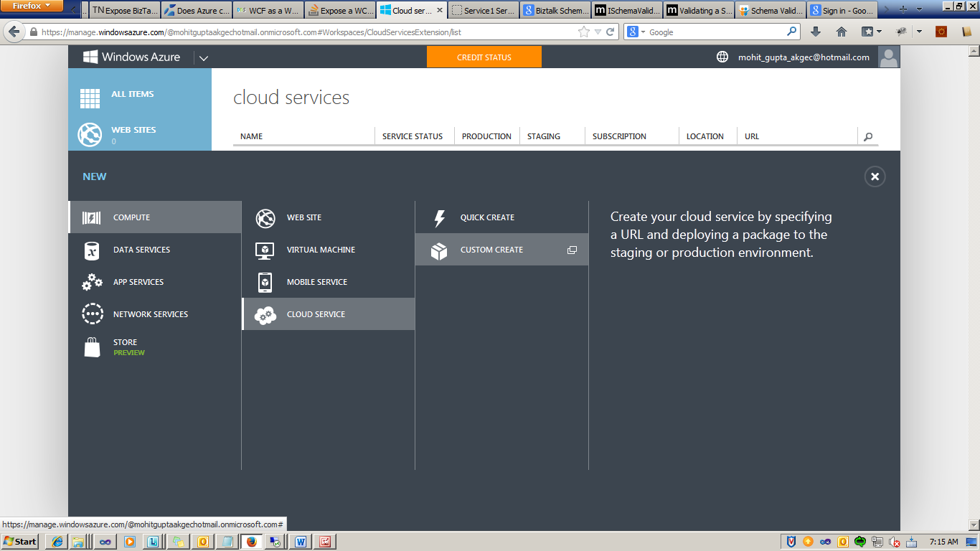Open Windows Explorer folder taskbar icon
Screen dimensions: 980x551
coord(78,542)
